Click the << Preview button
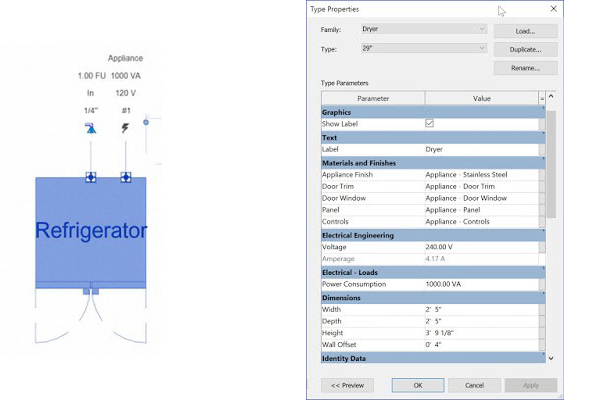This screenshot has width=600, height=400. 347,385
